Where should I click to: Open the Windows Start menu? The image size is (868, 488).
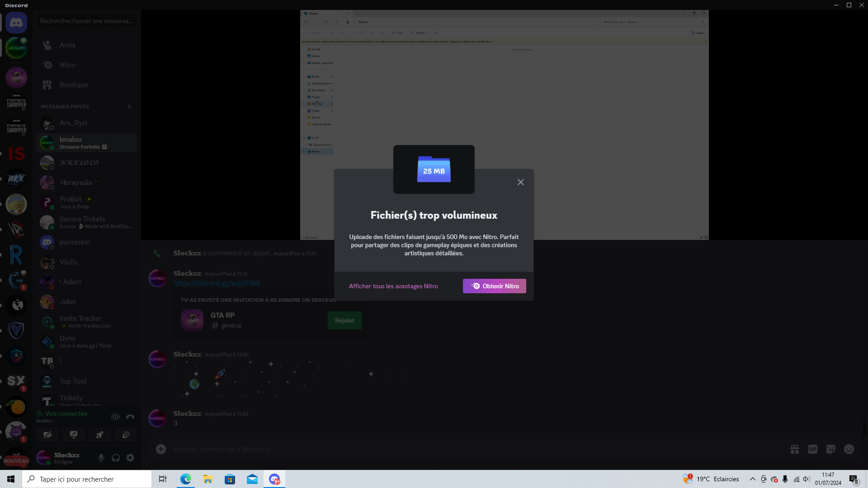click(x=11, y=479)
